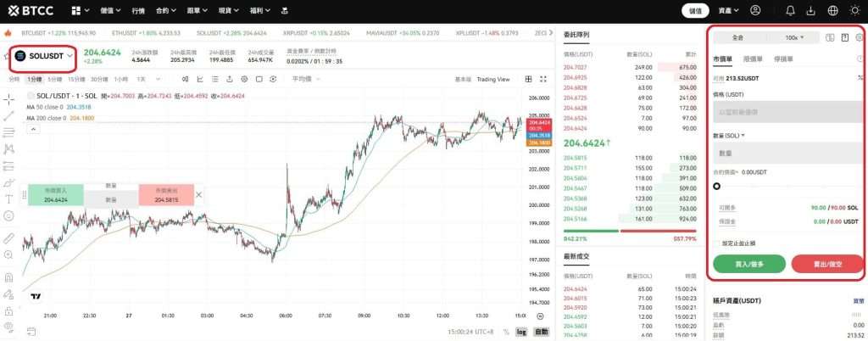Click the chart share export icon
This screenshot has height=341, width=868.
229,79
